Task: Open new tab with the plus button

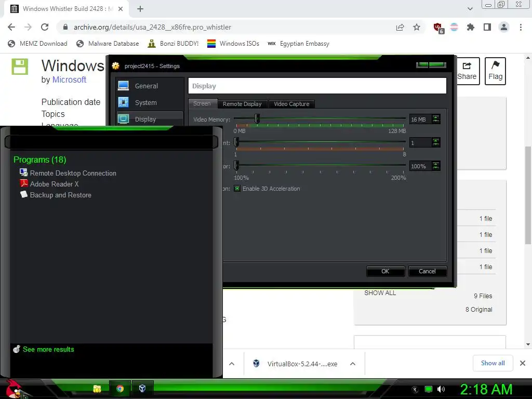Action: (140, 9)
